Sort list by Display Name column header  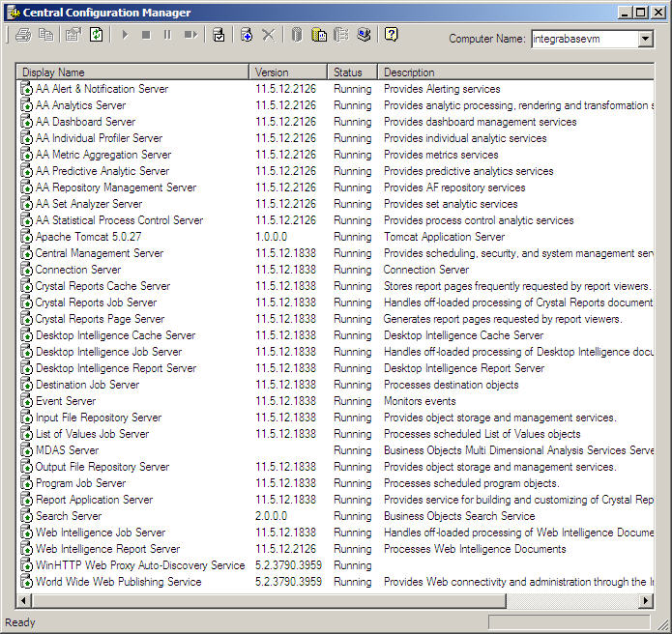tap(132, 72)
